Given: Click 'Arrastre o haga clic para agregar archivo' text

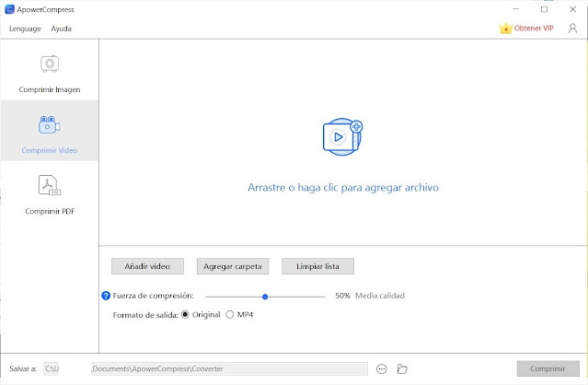Looking at the screenshot, I should [x=343, y=187].
